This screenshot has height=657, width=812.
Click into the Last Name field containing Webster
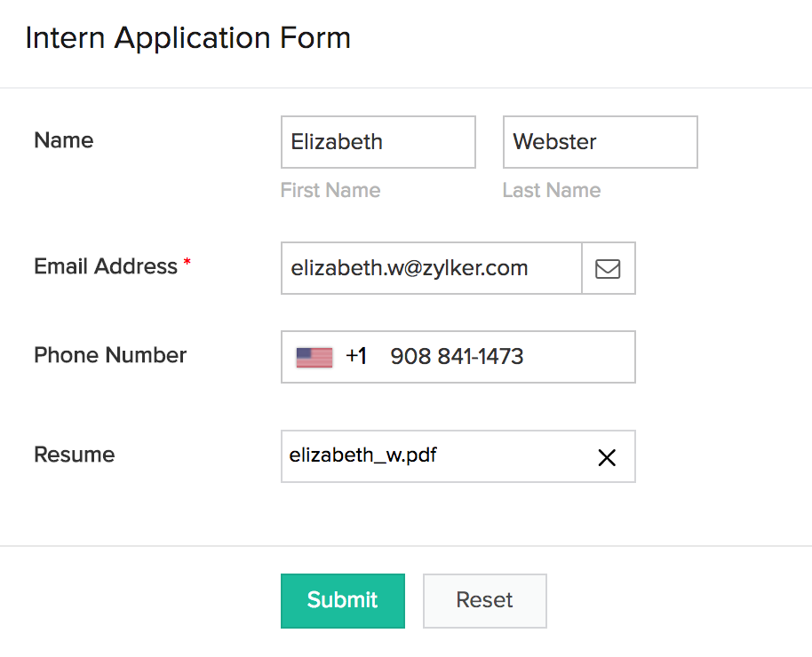(600, 142)
